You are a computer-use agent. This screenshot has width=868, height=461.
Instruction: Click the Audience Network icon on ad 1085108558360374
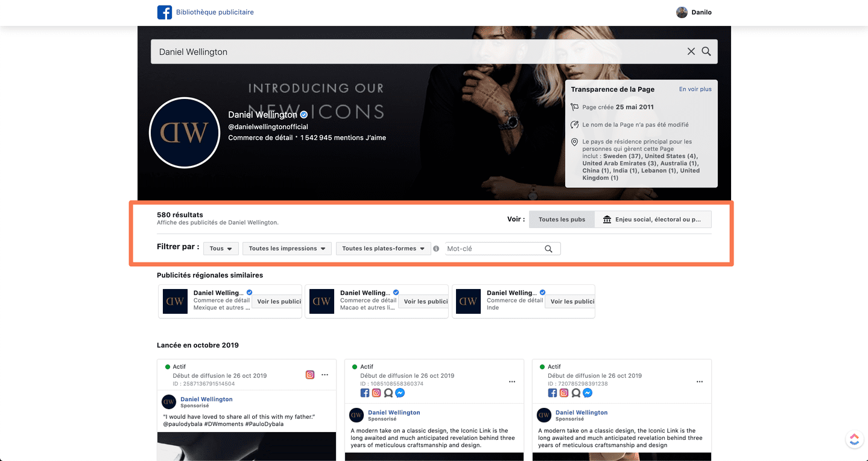coord(388,393)
